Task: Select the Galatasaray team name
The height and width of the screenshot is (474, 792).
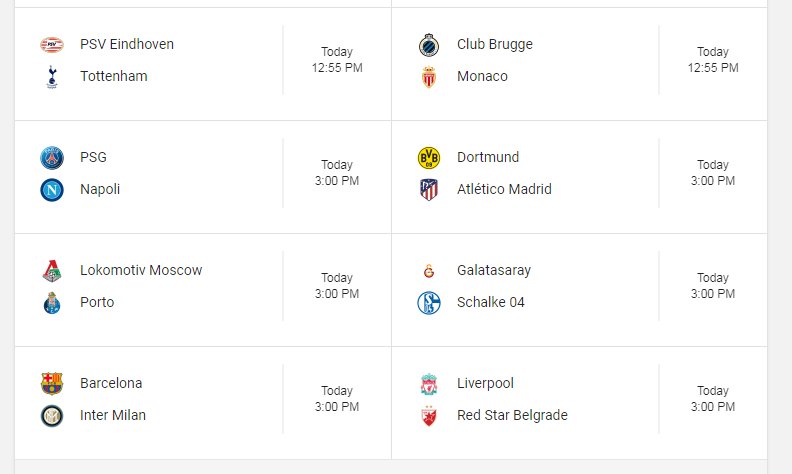Action: click(x=493, y=270)
